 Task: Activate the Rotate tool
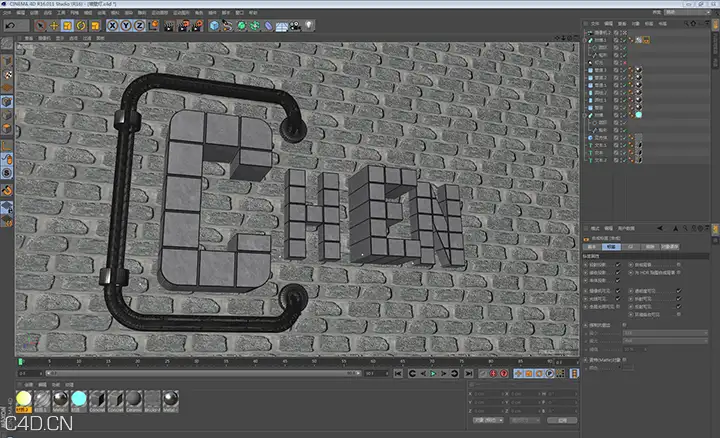click(81, 26)
